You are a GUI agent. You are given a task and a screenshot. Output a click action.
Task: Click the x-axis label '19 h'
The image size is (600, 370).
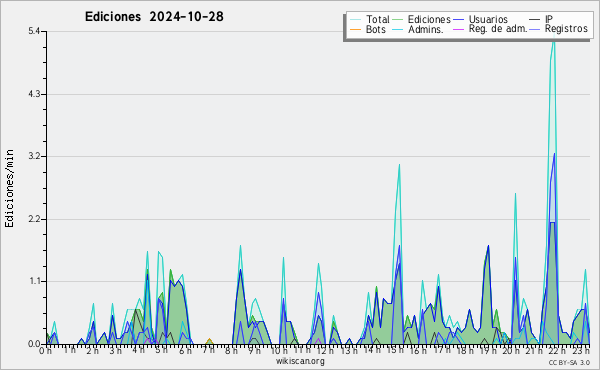coord(488,350)
